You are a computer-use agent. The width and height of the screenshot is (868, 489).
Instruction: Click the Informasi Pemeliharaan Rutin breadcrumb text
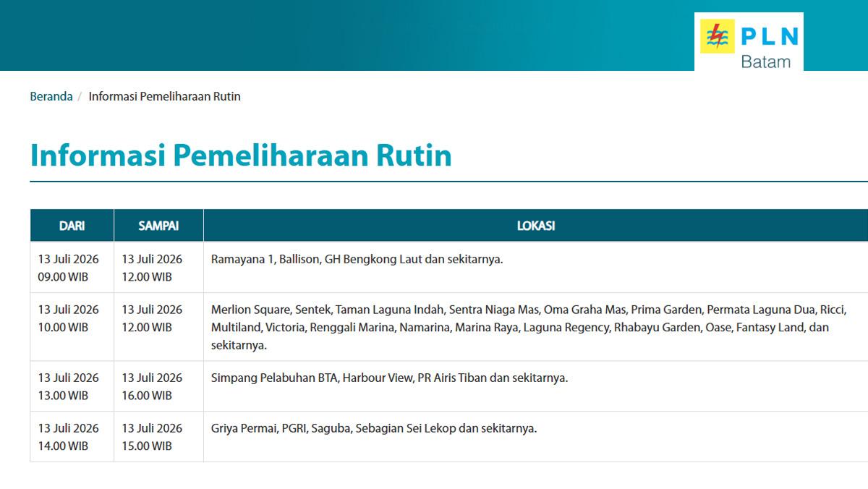coord(165,96)
